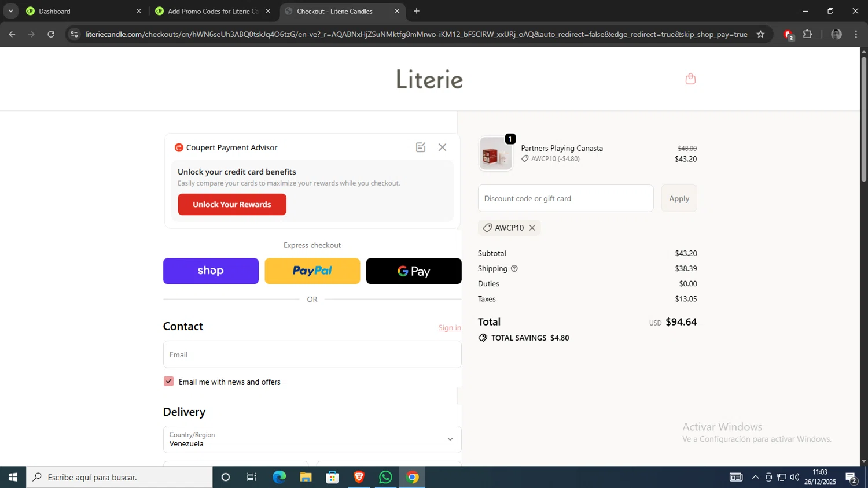Click the Windows taskbar search box
Viewport: 868px width, 488px height.
coord(119,477)
